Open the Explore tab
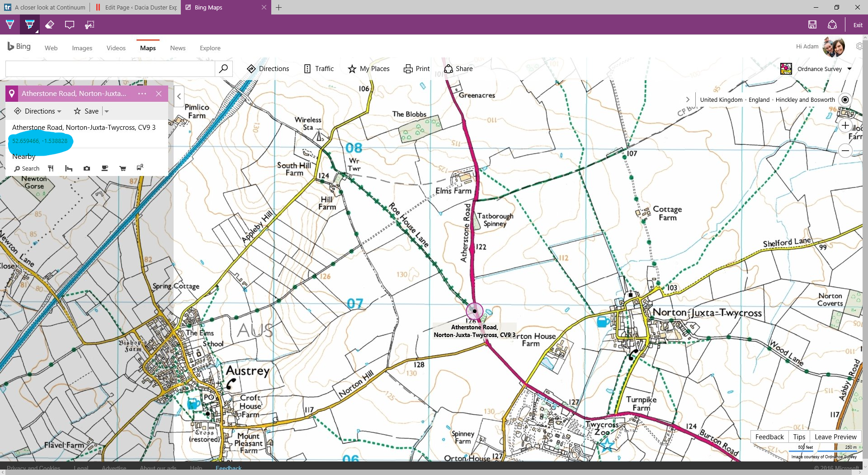Viewport: 868px width, 475px height. tap(210, 48)
